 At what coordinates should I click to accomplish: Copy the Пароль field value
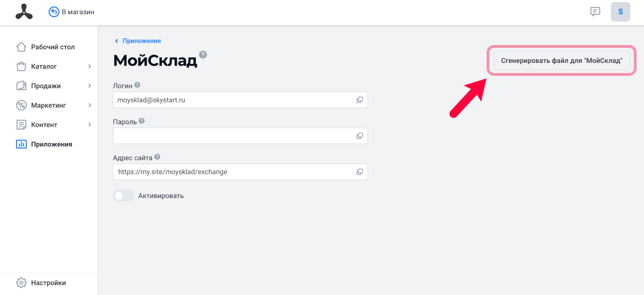click(x=360, y=136)
